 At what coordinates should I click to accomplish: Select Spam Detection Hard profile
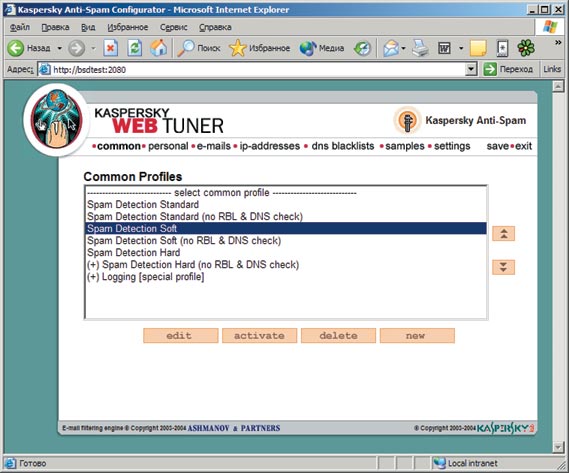click(134, 252)
